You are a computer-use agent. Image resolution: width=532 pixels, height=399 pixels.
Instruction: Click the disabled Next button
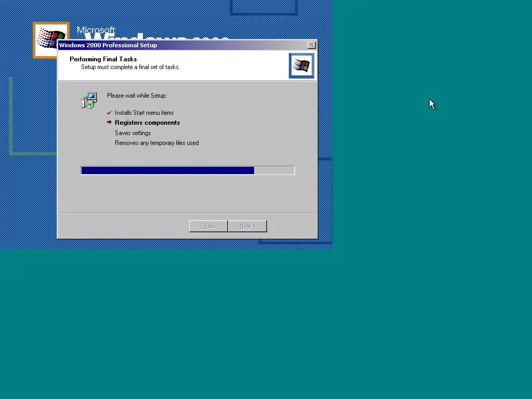[247, 226]
